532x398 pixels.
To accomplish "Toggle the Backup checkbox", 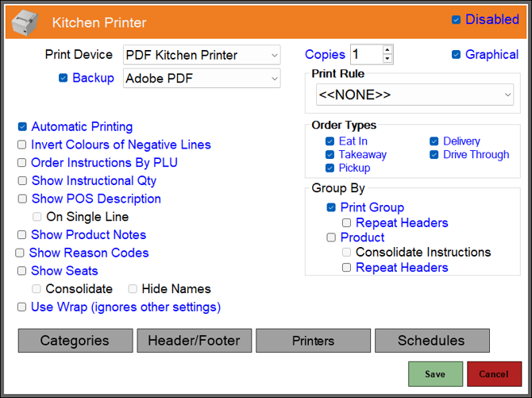I will (x=63, y=78).
